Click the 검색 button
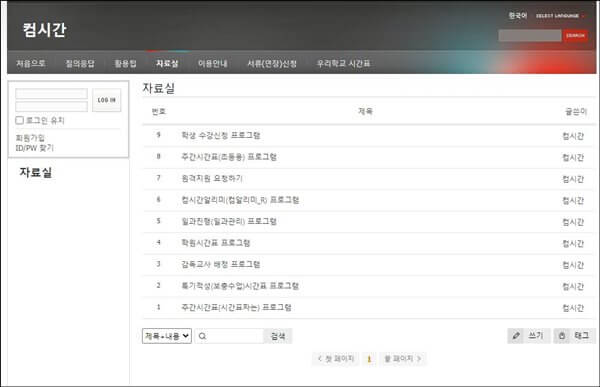This screenshot has width=600, height=387. 278,336
